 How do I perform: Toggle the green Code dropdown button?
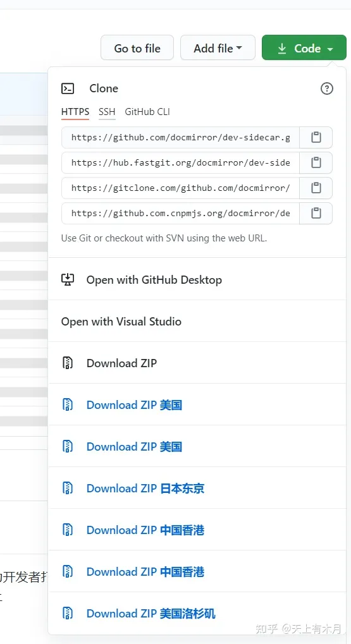click(304, 48)
